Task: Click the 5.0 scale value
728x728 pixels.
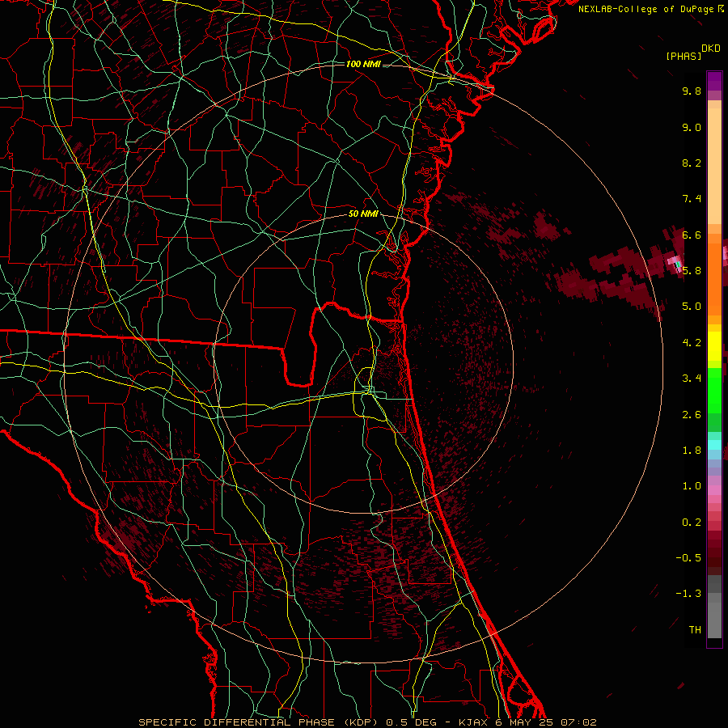Action: pos(692,307)
